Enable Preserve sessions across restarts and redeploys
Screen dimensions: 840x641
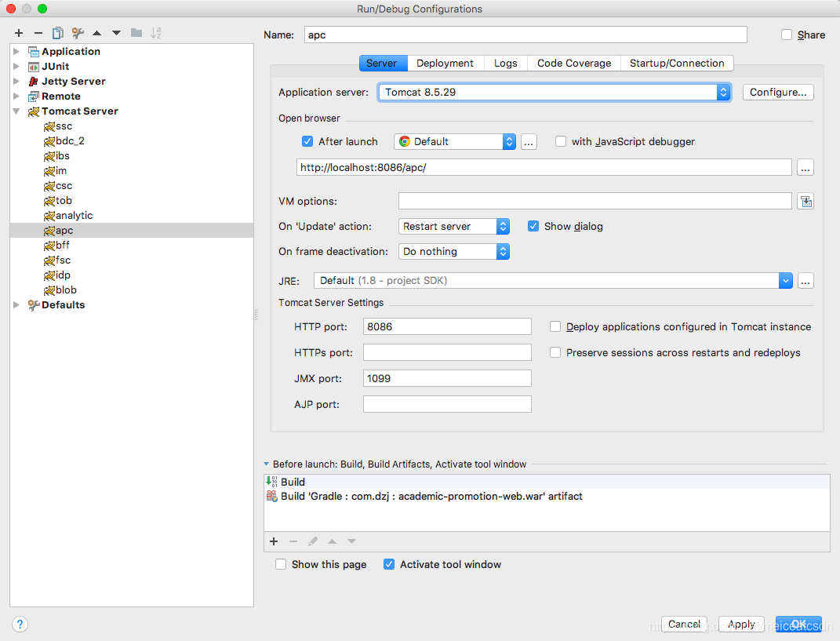[x=555, y=352]
